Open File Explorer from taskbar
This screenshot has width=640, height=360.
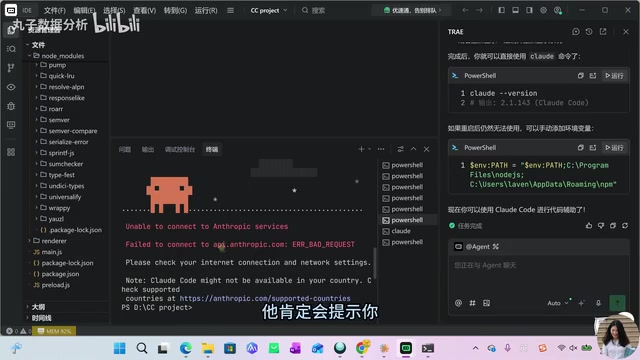(x=208, y=348)
